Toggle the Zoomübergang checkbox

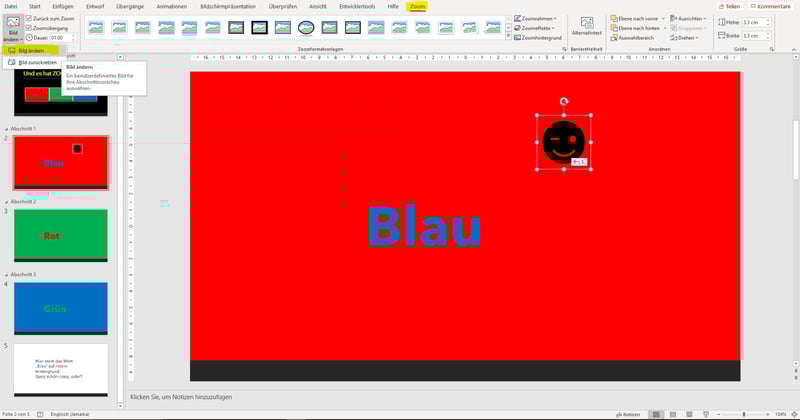tap(29, 28)
